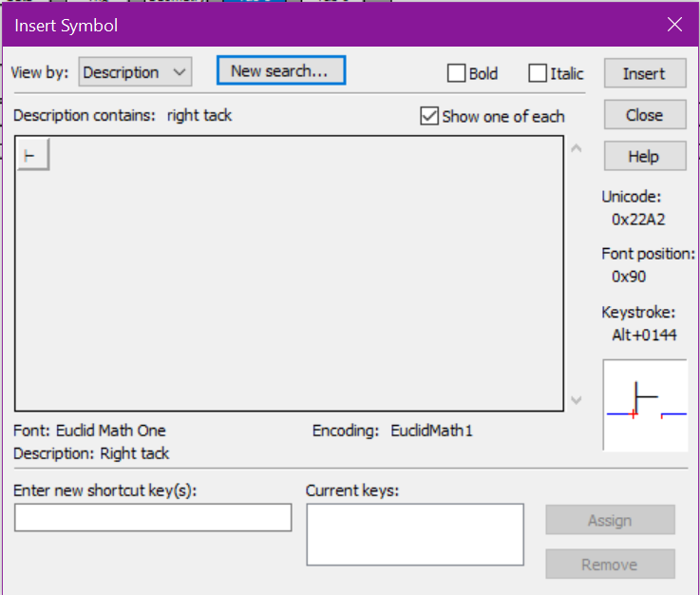
Task: Click the Assign shortcut button
Action: [x=610, y=520]
